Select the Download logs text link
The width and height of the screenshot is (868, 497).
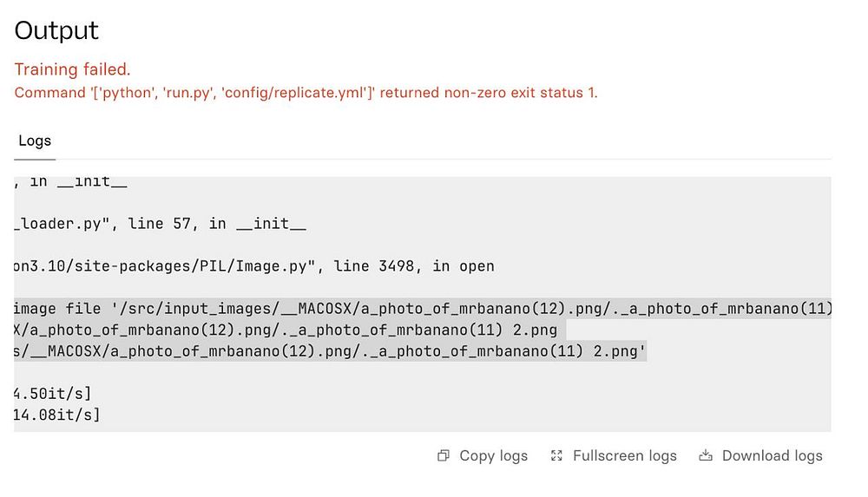point(772,455)
